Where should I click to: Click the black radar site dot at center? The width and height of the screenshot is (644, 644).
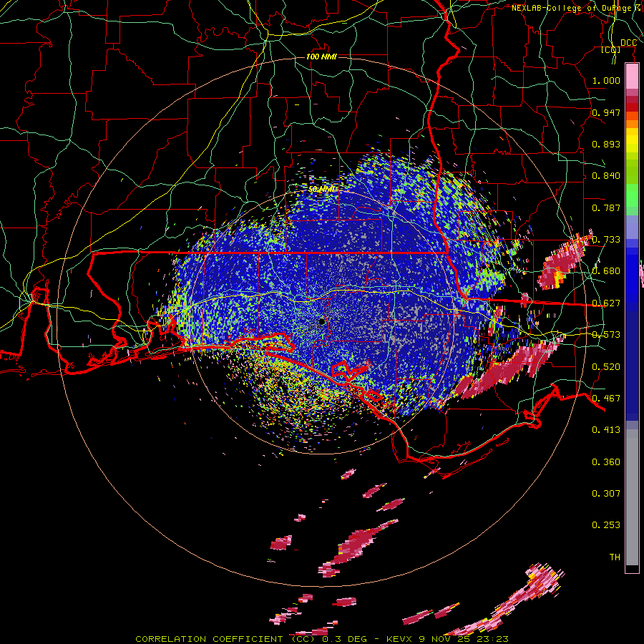[x=322, y=321]
